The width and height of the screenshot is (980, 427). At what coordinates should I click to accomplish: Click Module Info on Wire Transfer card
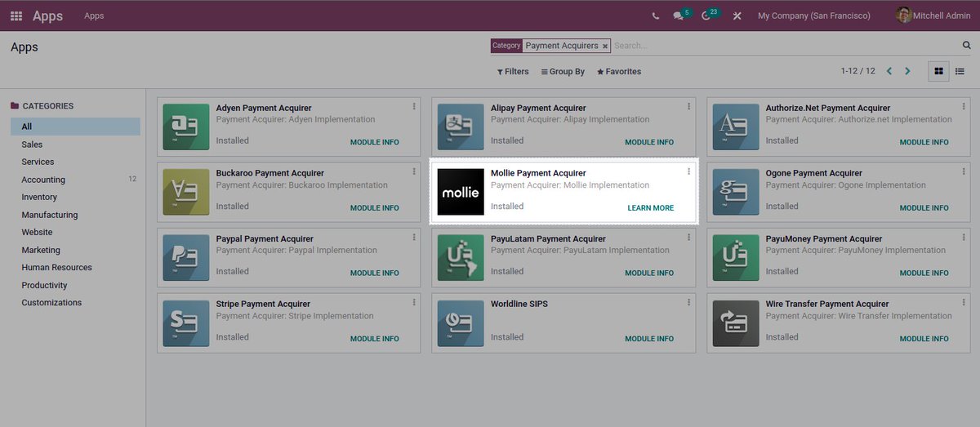[x=924, y=338]
